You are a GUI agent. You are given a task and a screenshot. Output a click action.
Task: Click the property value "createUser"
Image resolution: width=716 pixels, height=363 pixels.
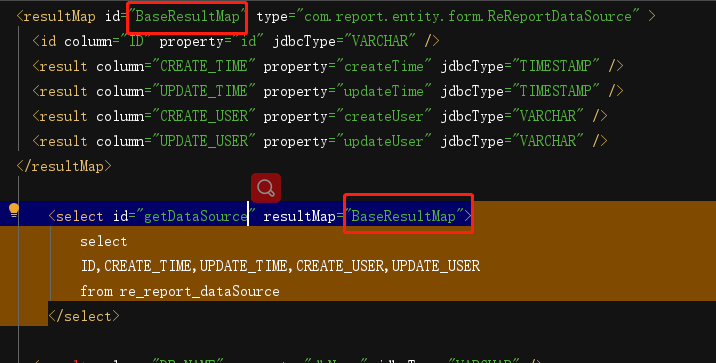coord(384,116)
